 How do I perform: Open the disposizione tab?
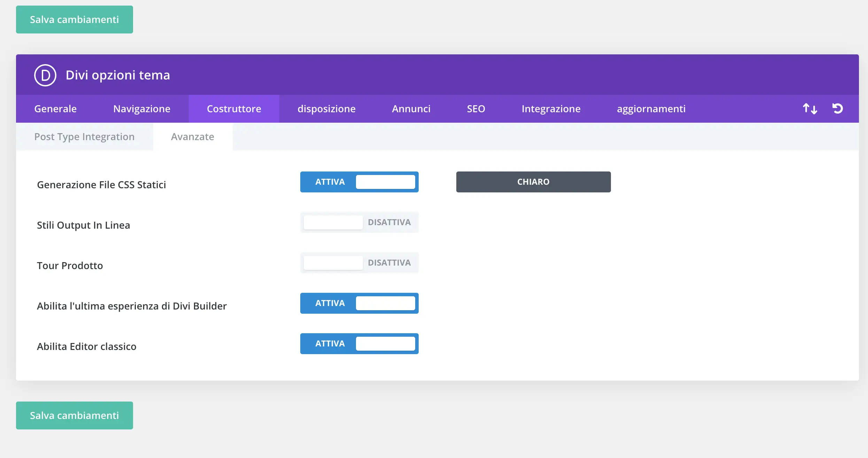[x=326, y=109]
